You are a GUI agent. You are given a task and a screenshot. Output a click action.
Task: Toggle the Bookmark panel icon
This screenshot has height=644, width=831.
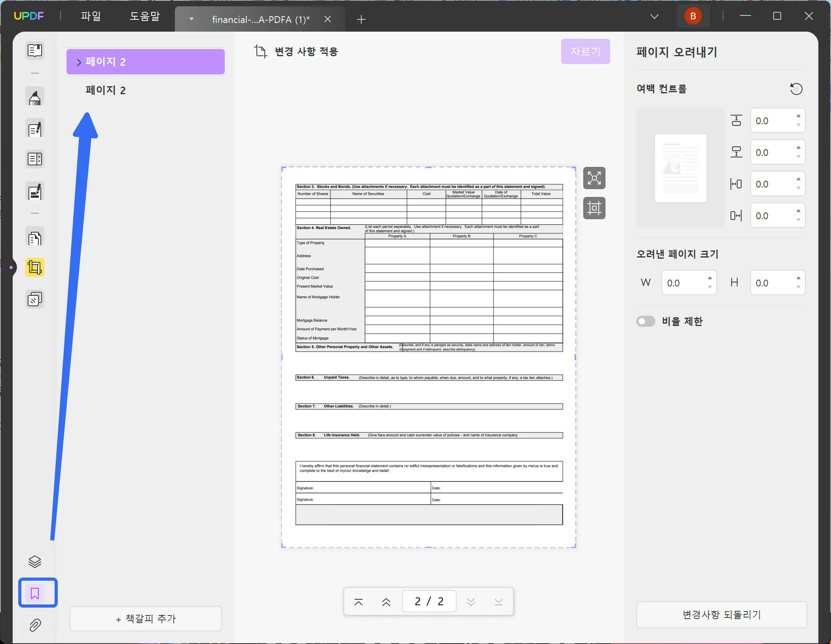point(35,593)
